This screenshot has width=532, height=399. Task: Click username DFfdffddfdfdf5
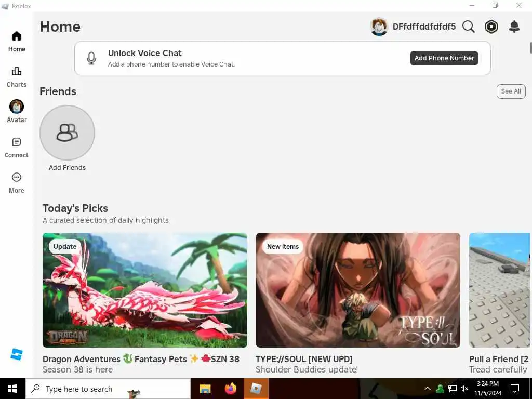(424, 26)
